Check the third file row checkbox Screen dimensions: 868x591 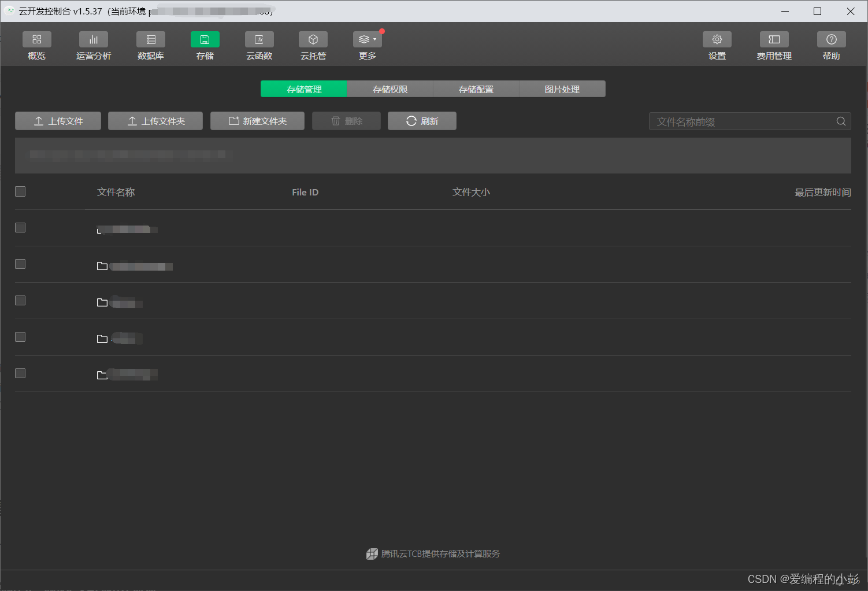click(x=20, y=301)
